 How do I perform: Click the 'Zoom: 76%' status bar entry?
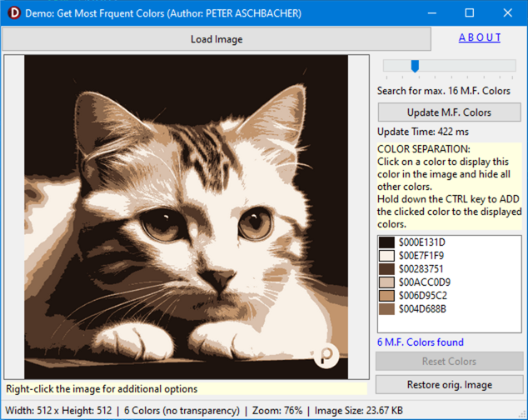pyautogui.click(x=277, y=411)
